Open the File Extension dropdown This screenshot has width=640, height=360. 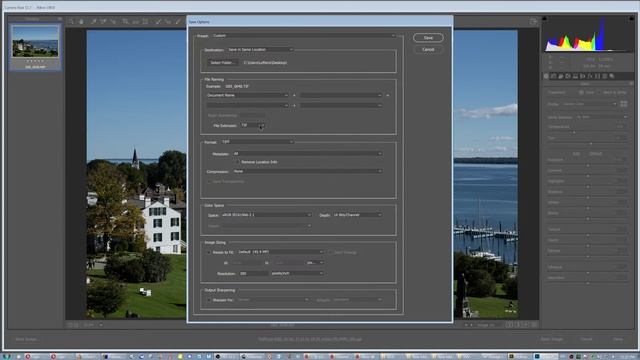coord(253,125)
